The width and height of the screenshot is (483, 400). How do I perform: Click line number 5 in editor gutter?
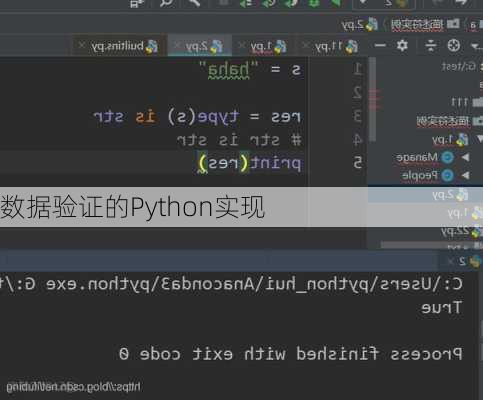357,163
